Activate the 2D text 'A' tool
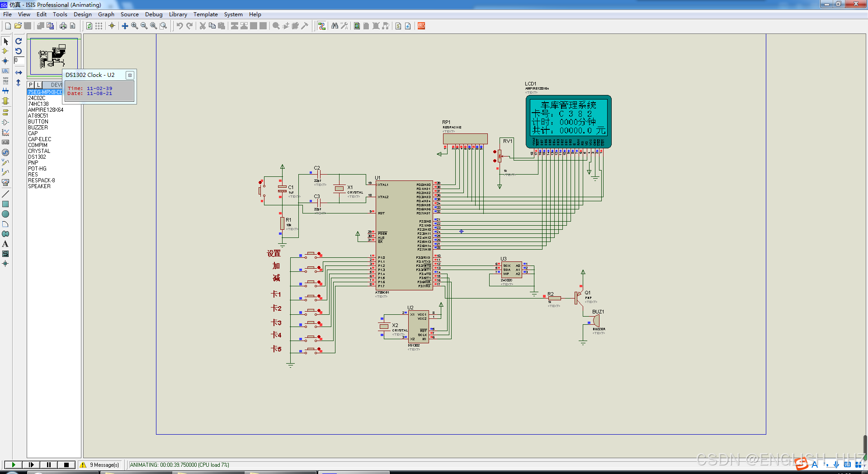This screenshot has height=474, width=868. 5,244
